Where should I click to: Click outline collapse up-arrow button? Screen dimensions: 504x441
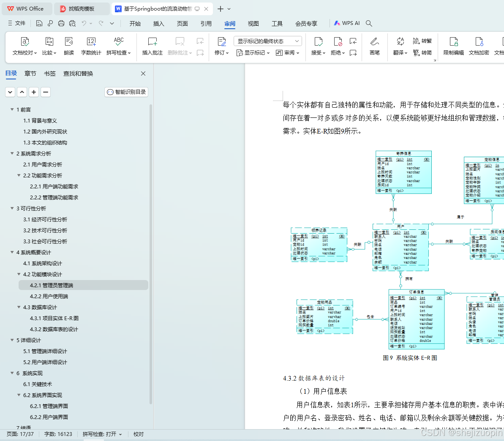[22, 92]
